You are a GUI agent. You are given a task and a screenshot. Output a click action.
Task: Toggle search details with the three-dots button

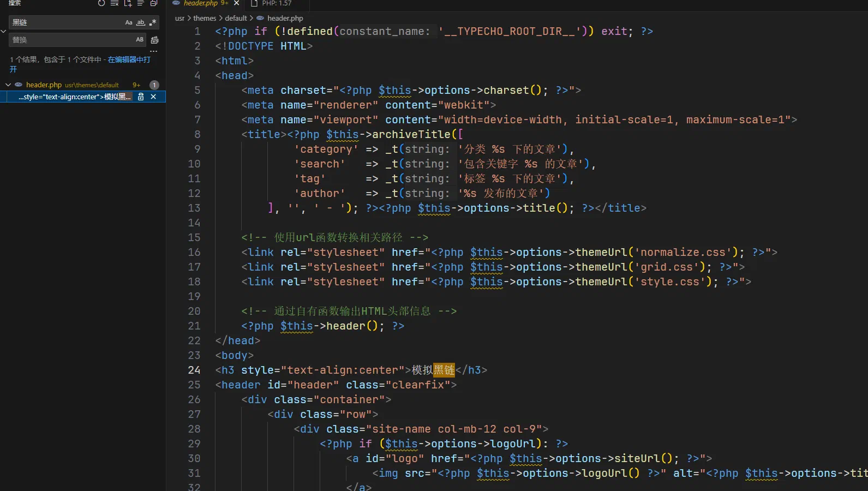(154, 51)
